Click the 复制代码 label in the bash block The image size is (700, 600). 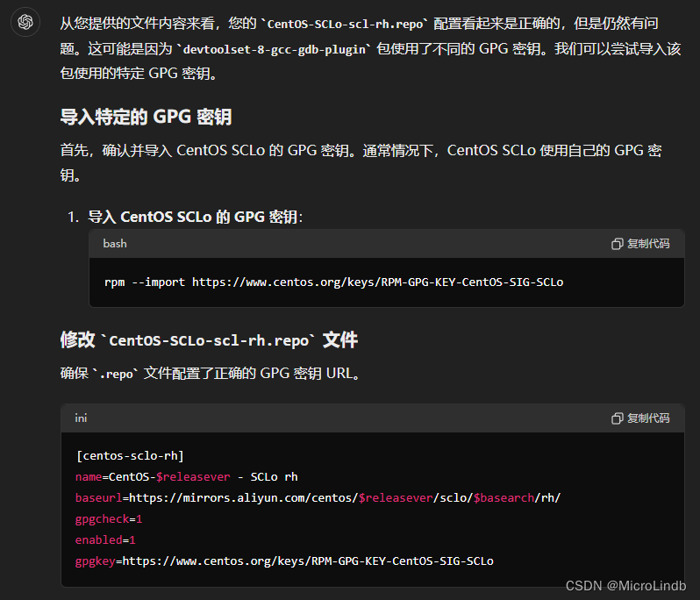point(648,244)
